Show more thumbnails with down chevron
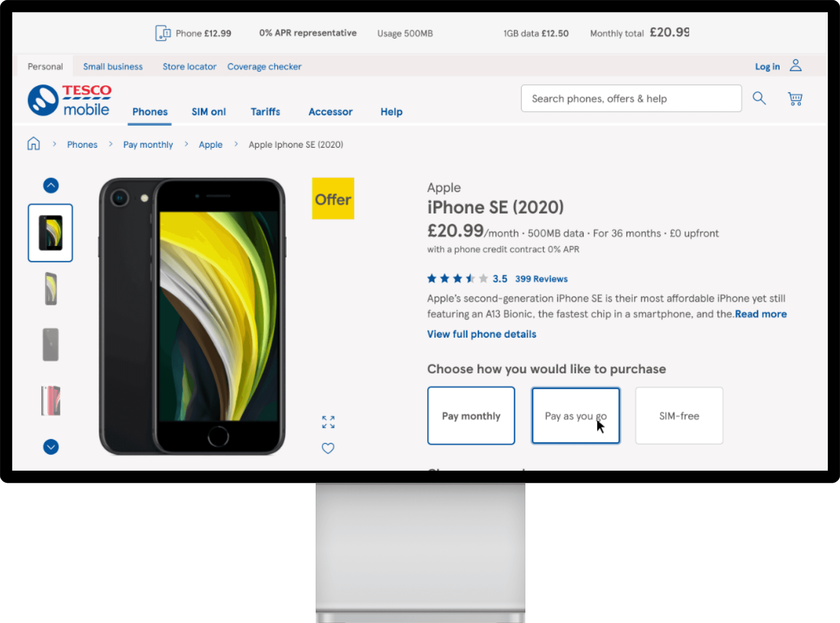The height and width of the screenshot is (623, 840). tap(51, 447)
